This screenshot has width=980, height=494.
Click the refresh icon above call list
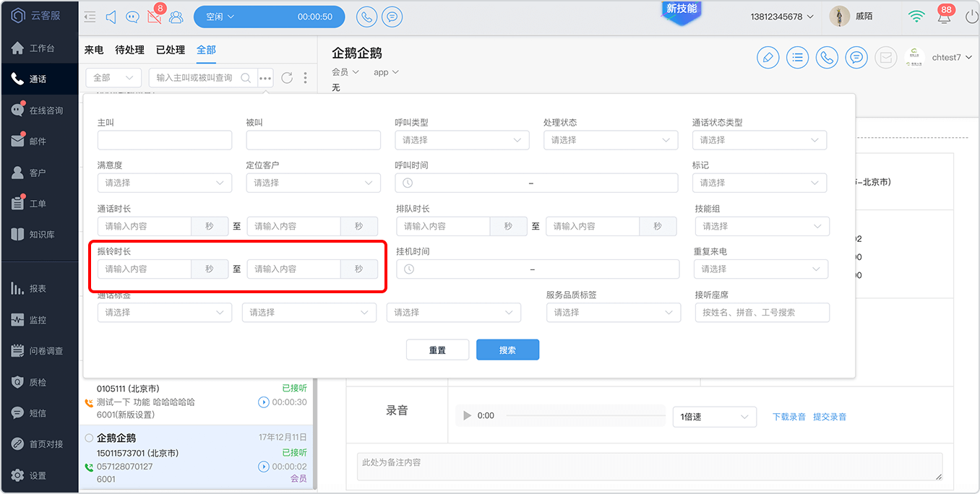click(287, 78)
